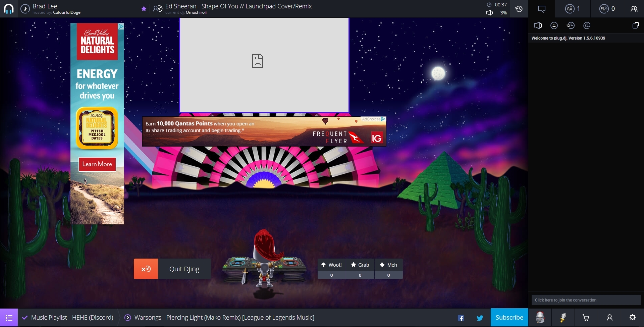The height and width of the screenshot is (327, 644).
Task: Meh the current song
Action: click(388, 265)
